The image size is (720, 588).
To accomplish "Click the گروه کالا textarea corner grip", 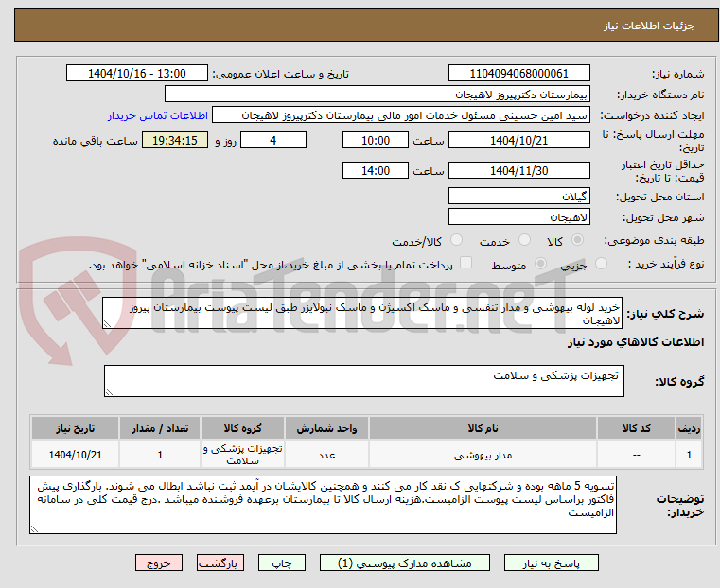I will point(109,392).
